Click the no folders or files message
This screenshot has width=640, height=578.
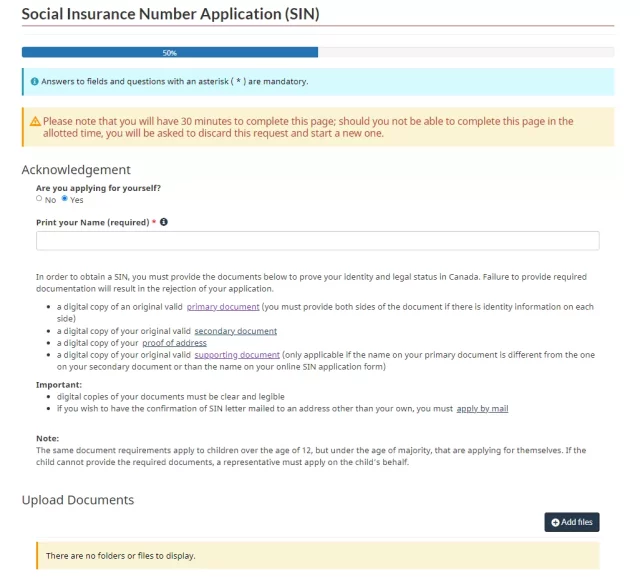pos(121,555)
